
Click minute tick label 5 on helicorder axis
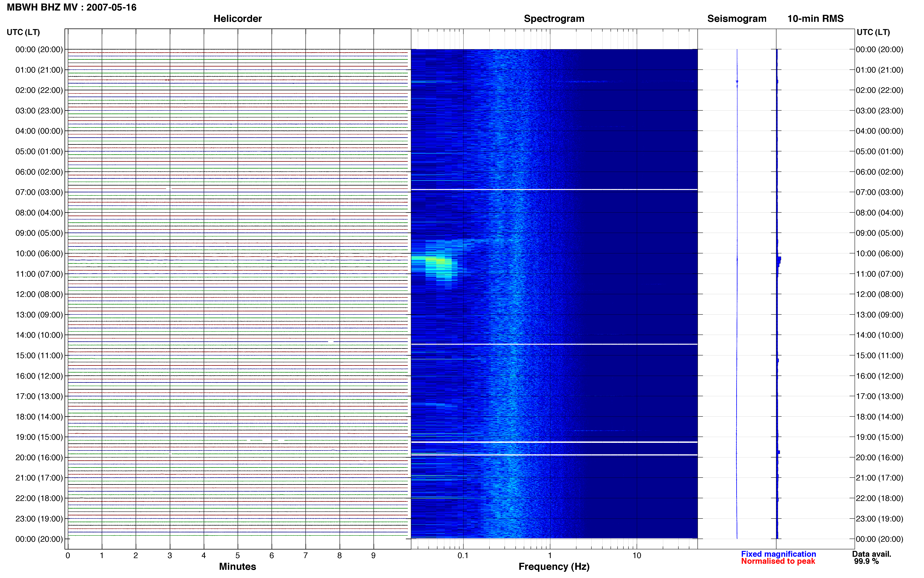pyautogui.click(x=238, y=555)
